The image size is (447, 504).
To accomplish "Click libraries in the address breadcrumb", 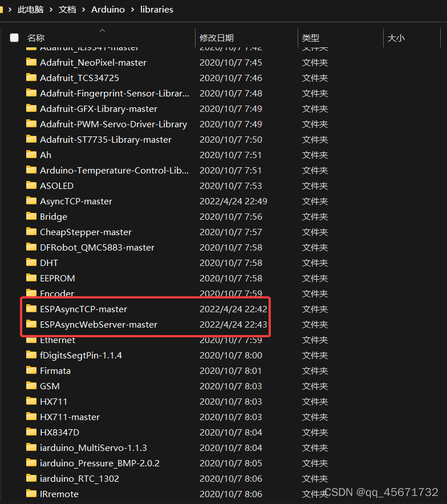I will [x=157, y=10].
